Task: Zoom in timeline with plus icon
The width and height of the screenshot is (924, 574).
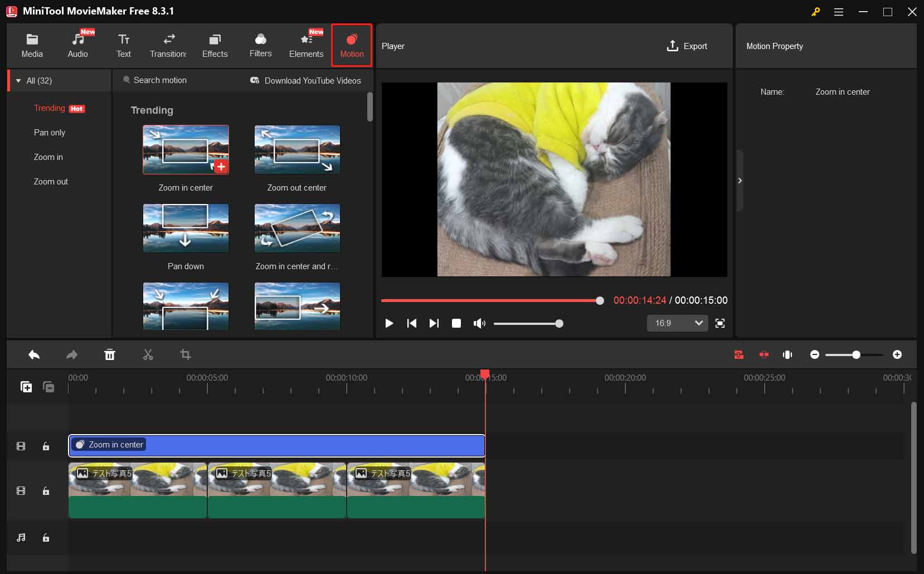Action: click(x=897, y=355)
